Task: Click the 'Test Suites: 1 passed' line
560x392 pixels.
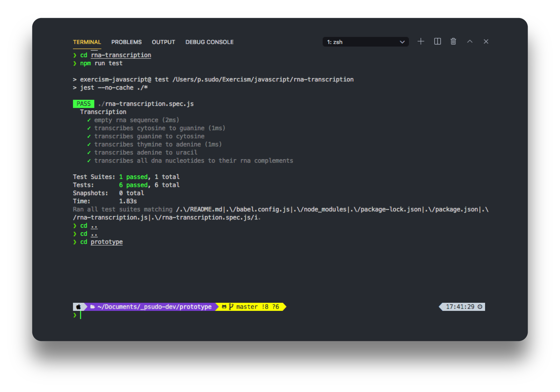Action: pos(126,177)
